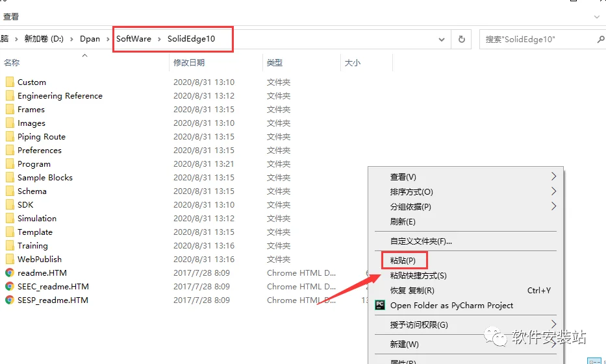Image resolution: width=606 pixels, height=364 pixels.
Task: Expand the 查看(V) submenu arrow
Action: 554,176
